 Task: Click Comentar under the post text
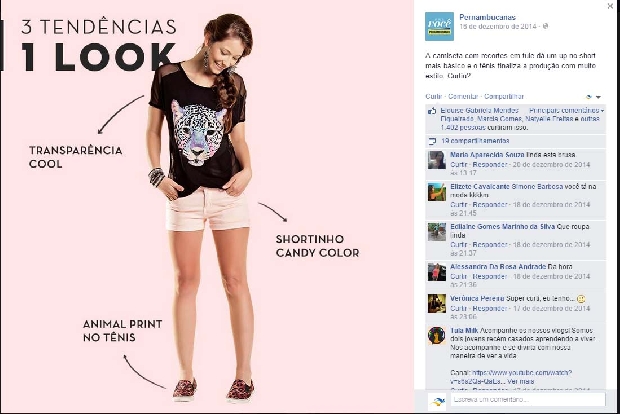click(463, 96)
